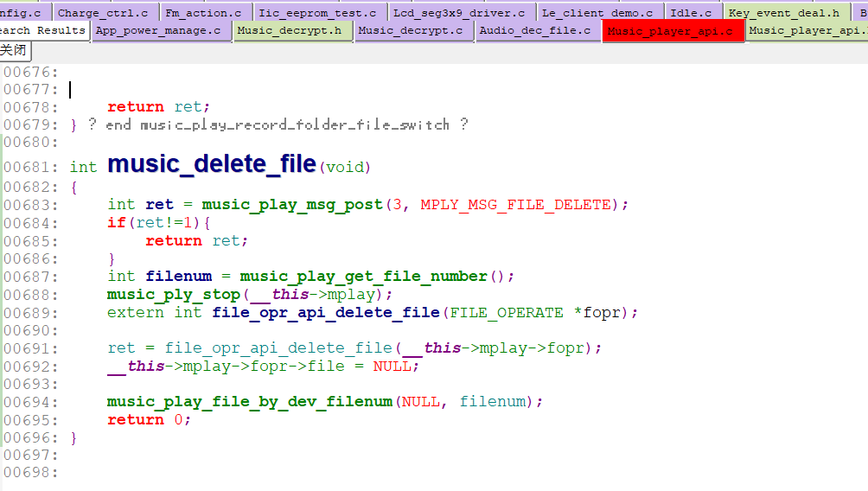
Task: Click line number 00696
Action: click(x=30, y=438)
